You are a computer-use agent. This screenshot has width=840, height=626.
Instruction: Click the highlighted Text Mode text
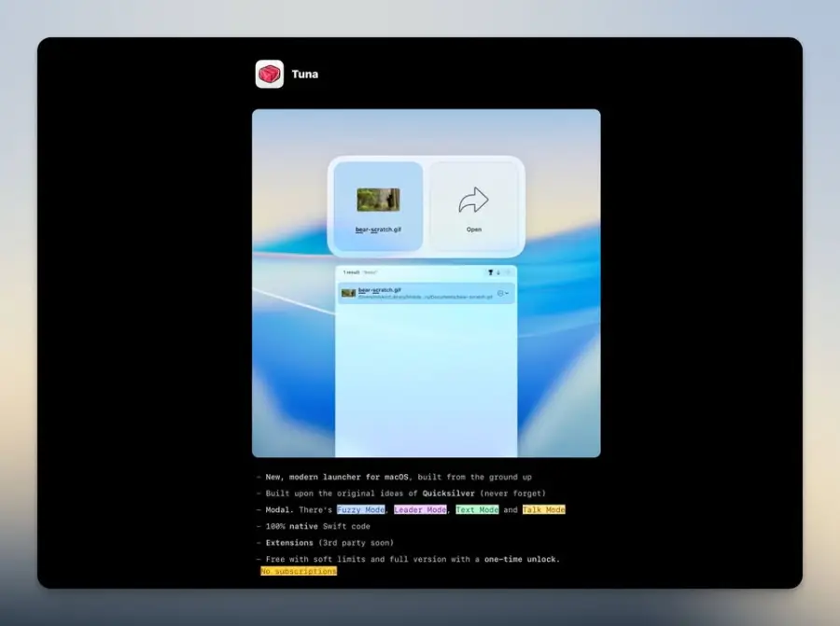click(477, 509)
